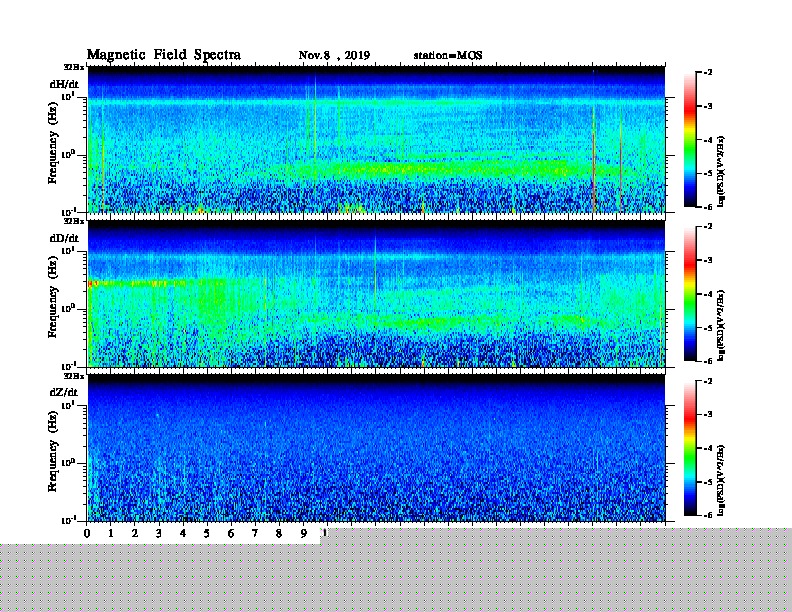The image size is (792, 612).
Task: Click the log(PSD) units label beside dH/dt colorbar
Action: pos(721,171)
